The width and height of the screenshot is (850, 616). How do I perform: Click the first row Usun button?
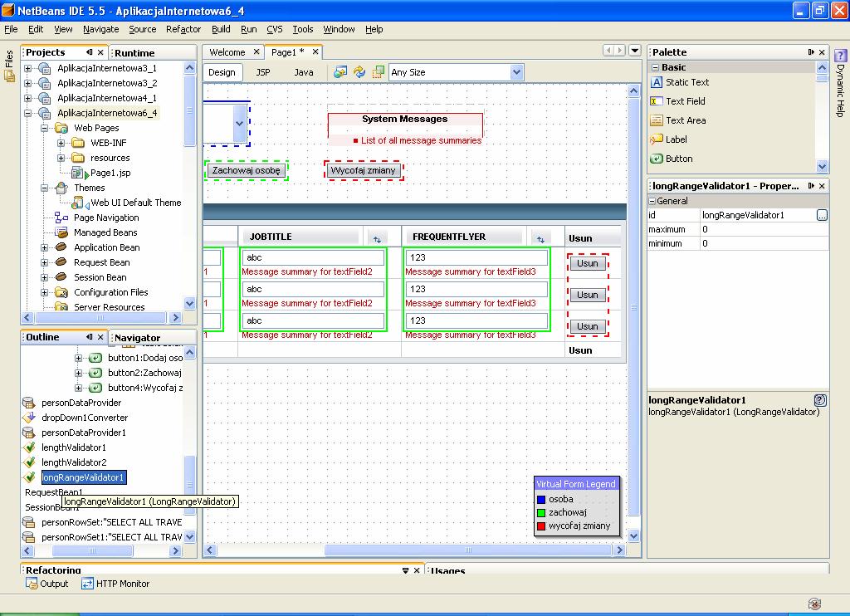pos(588,263)
